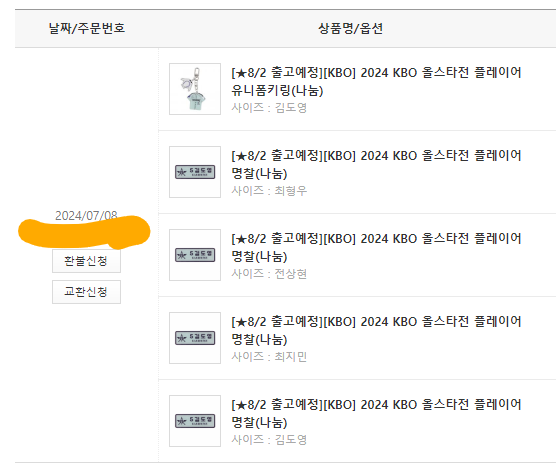Select the option text 사이즈 : 최형우

pos(269,191)
